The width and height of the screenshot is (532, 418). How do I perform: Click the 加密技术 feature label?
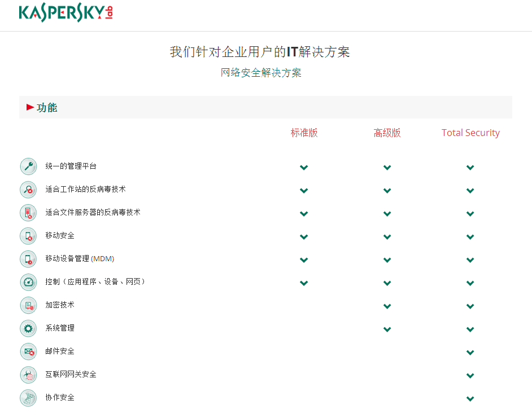60,305
